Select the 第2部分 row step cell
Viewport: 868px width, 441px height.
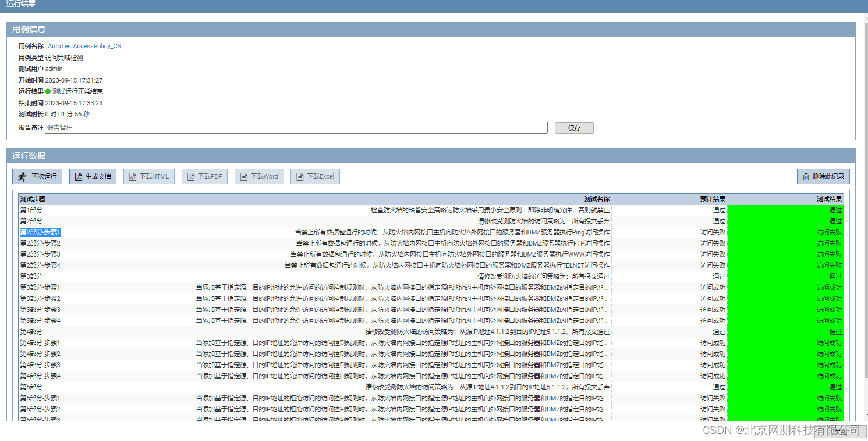106,221
